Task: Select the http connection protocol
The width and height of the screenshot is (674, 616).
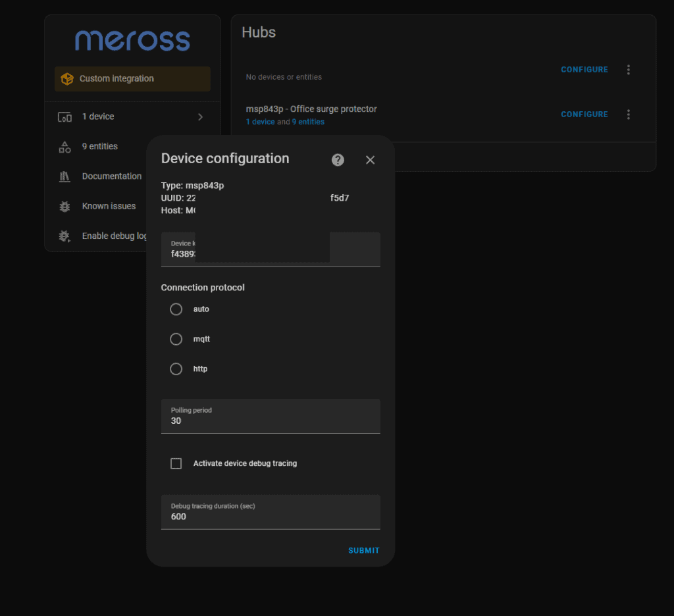Action: [176, 369]
